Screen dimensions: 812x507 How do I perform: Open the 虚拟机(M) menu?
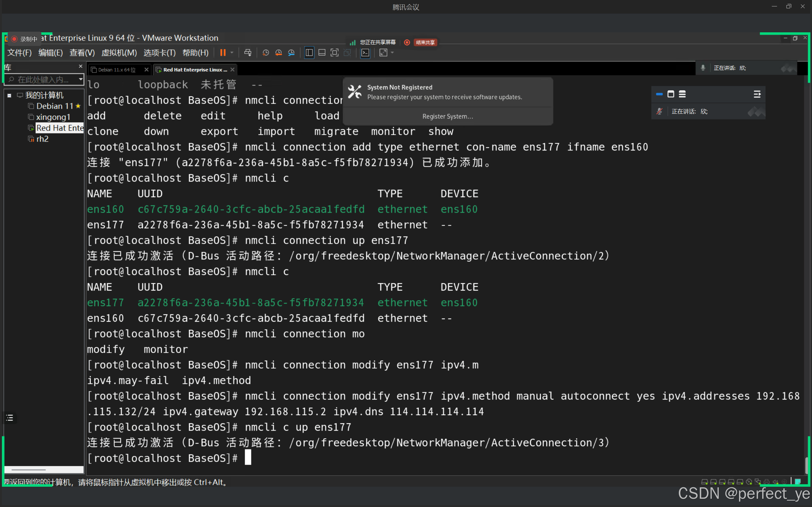[119, 53]
